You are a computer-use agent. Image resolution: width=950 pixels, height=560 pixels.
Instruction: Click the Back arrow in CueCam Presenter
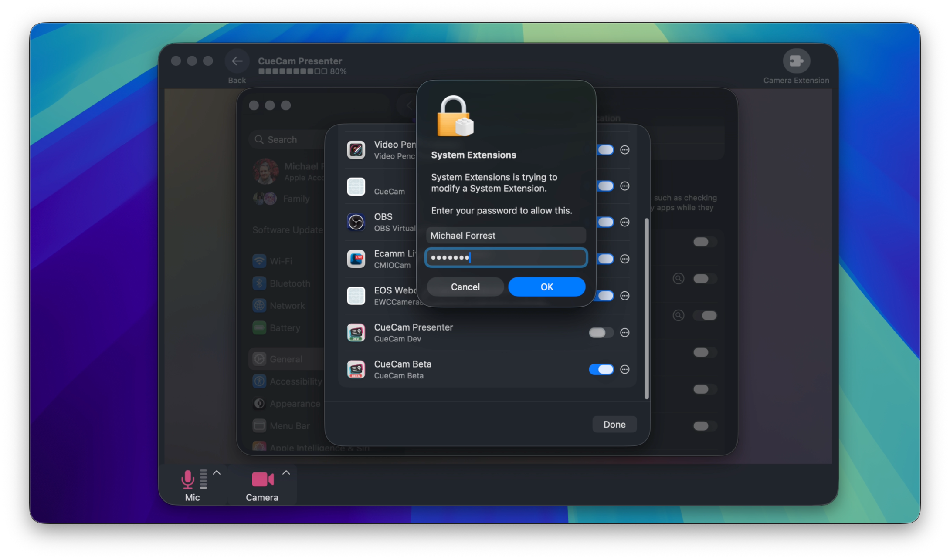click(237, 61)
